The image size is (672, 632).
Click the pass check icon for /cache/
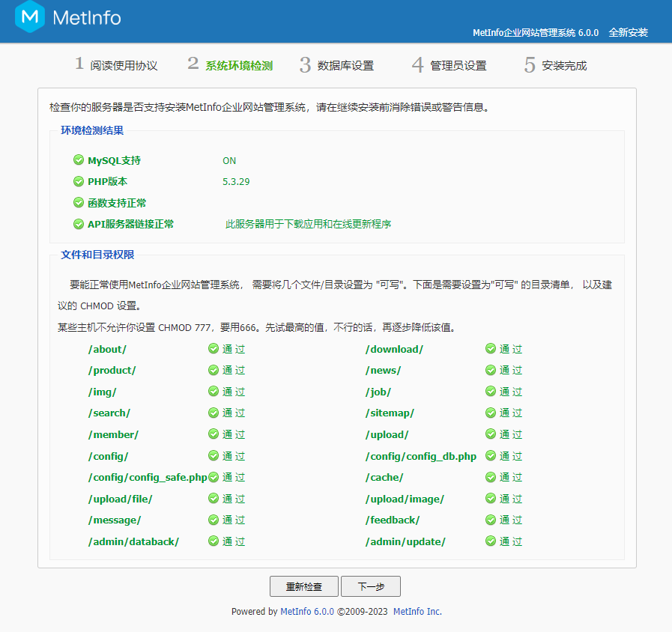point(491,477)
